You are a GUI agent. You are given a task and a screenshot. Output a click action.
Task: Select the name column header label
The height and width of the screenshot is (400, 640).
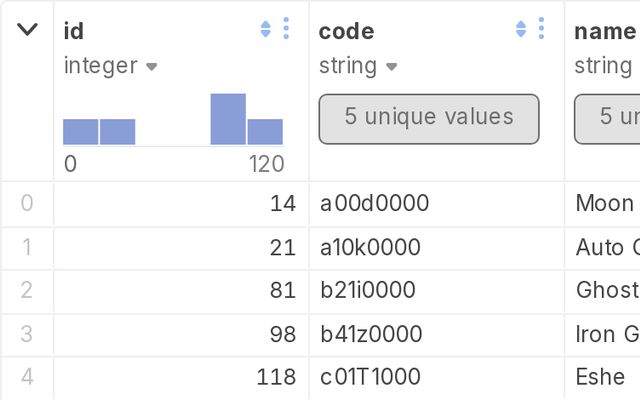point(605,31)
